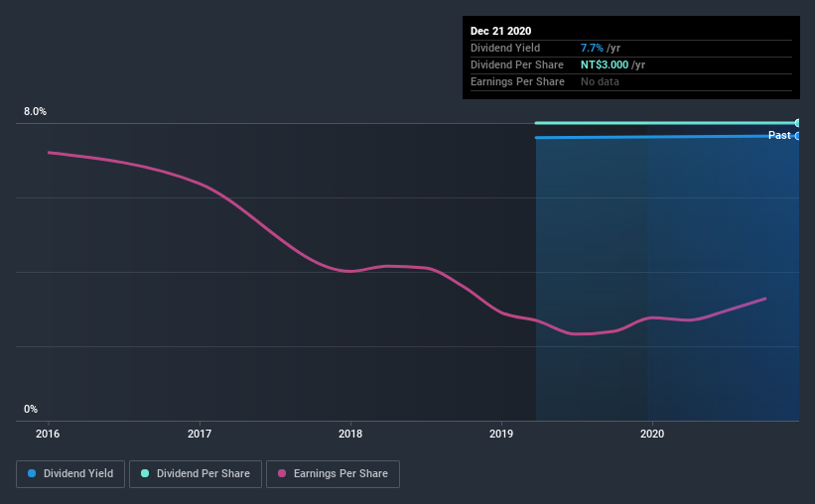Image resolution: width=815 pixels, height=504 pixels.
Task: Click the teal dividend per share endpoint marker
Action: pyautogui.click(x=797, y=123)
